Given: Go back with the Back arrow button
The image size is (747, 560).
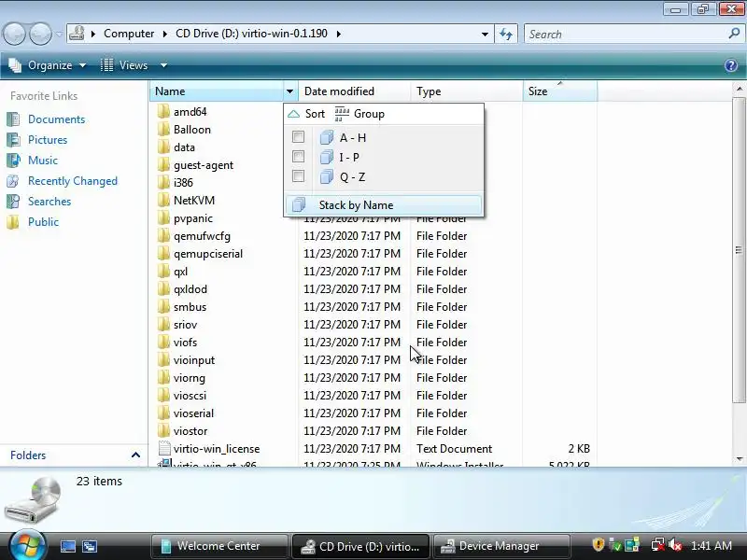Looking at the screenshot, I should point(15,35).
